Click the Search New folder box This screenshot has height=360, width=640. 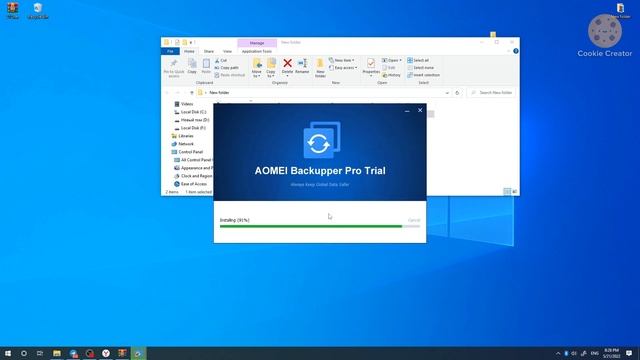pyautogui.click(x=492, y=93)
